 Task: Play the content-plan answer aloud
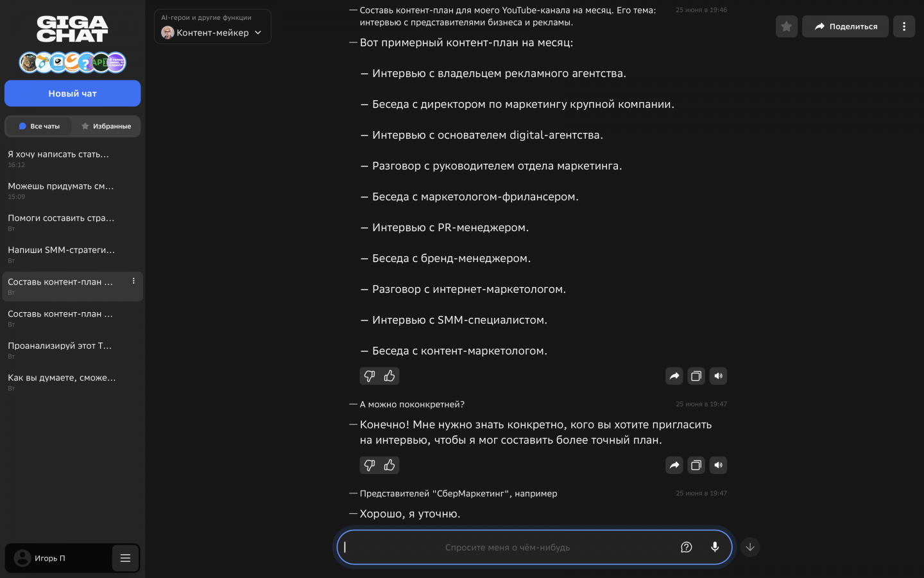pyautogui.click(x=719, y=376)
